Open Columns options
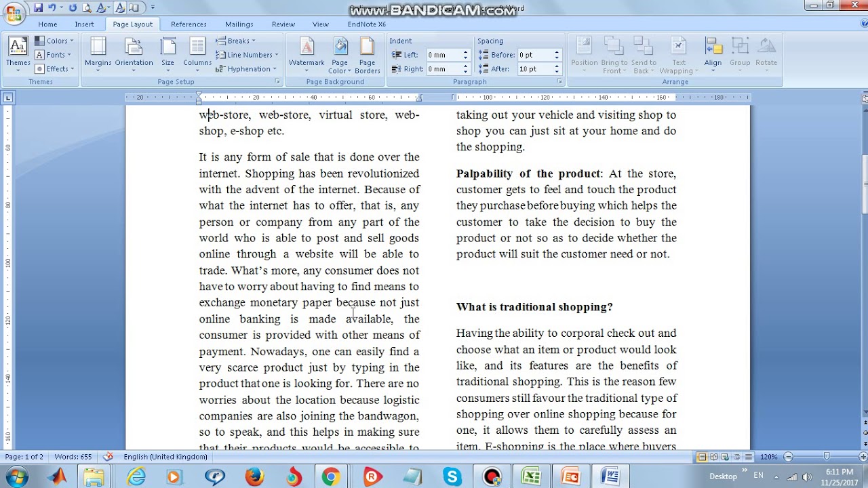This screenshot has width=868, height=488. pos(197,54)
